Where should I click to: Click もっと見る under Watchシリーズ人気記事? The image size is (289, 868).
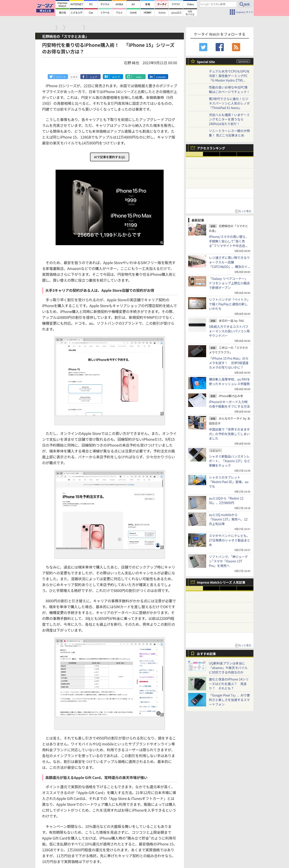tap(243, 646)
